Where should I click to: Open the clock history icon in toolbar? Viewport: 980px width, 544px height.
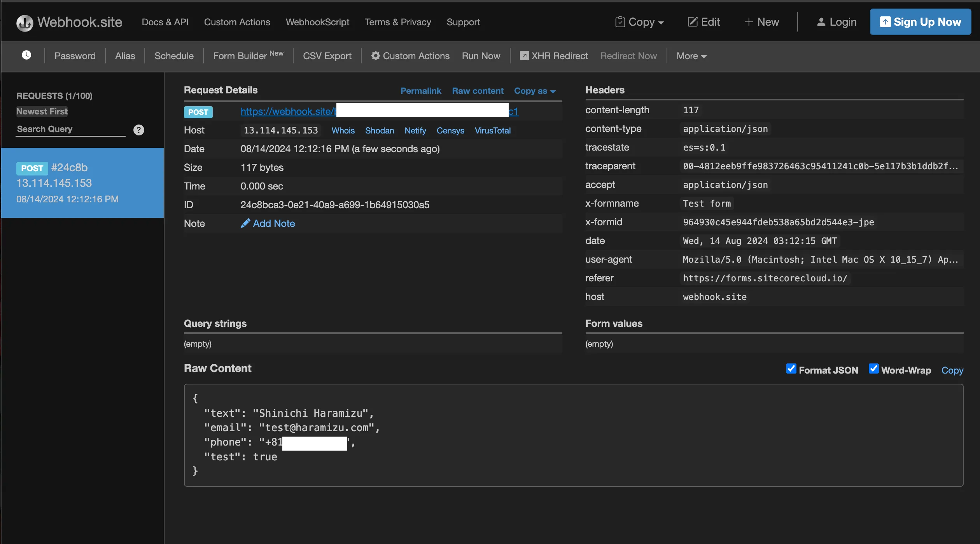[26, 55]
